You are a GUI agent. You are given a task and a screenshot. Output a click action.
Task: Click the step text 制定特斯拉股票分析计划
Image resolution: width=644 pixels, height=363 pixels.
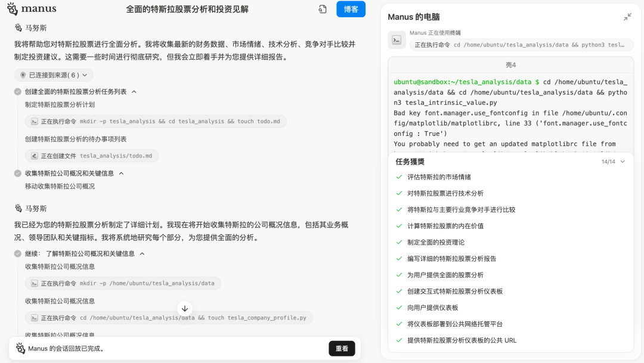(60, 105)
